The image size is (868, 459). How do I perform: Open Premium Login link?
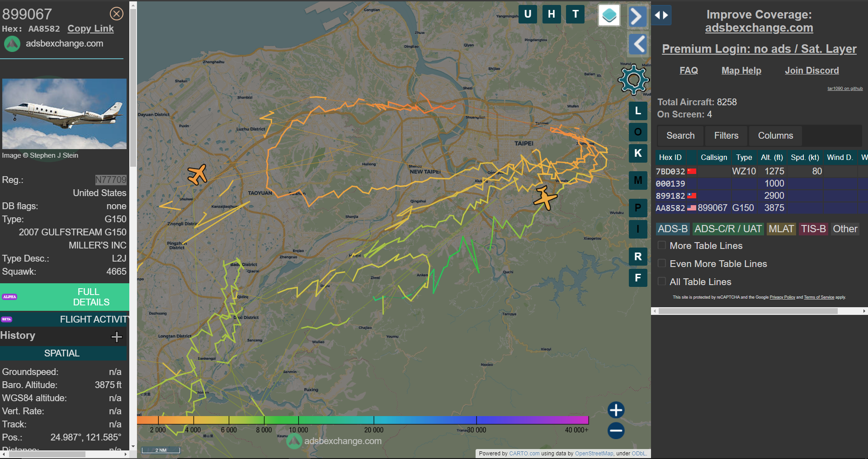759,49
